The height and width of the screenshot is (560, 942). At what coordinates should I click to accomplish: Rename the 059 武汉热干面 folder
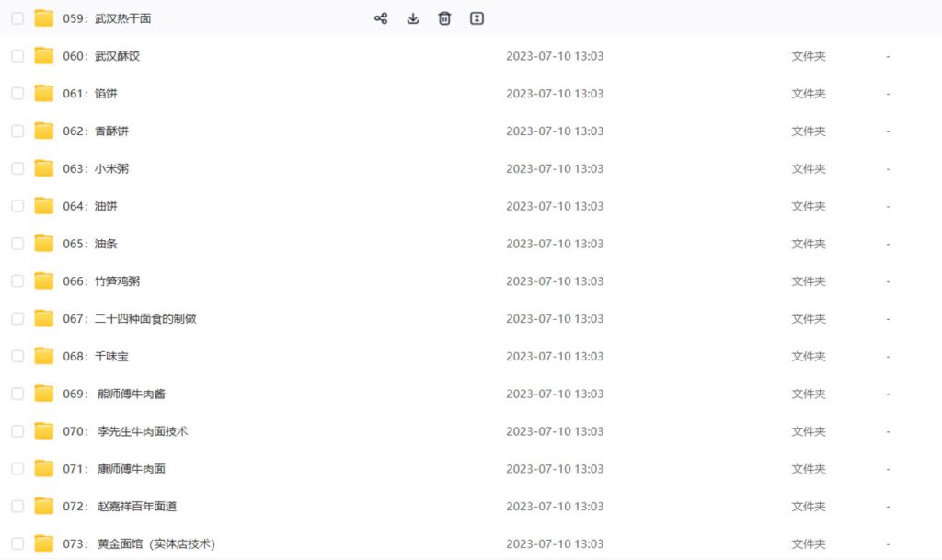click(477, 18)
